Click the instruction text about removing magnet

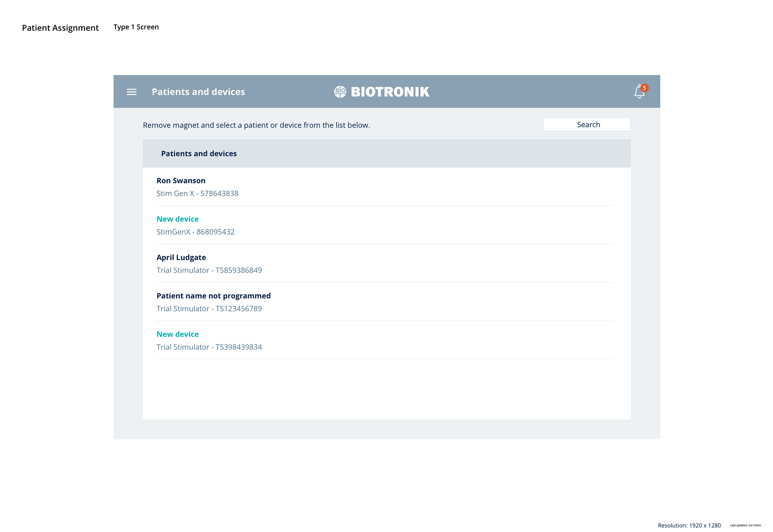pos(256,125)
